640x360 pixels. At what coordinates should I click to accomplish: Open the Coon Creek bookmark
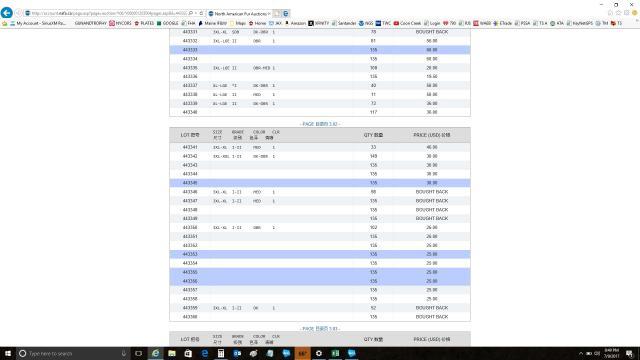click(407, 23)
